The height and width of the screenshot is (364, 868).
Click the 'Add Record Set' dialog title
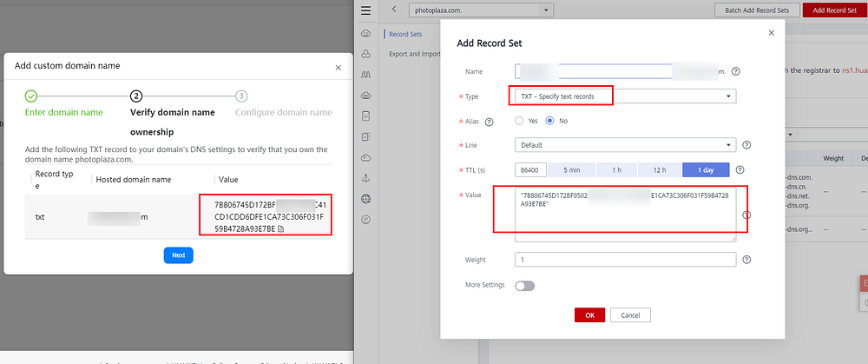coord(490,43)
